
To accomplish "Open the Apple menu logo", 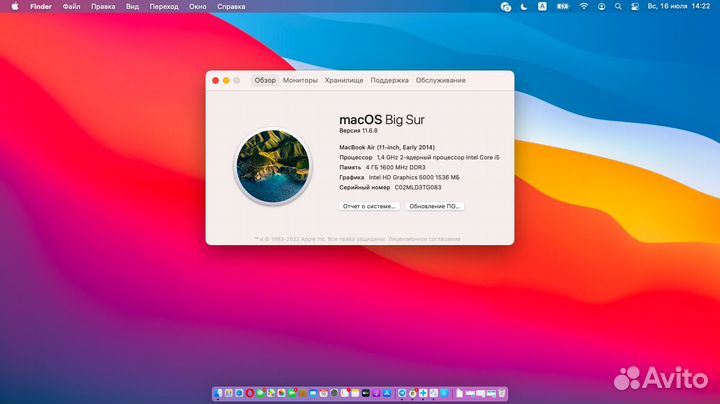I will click(x=15, y=6).
